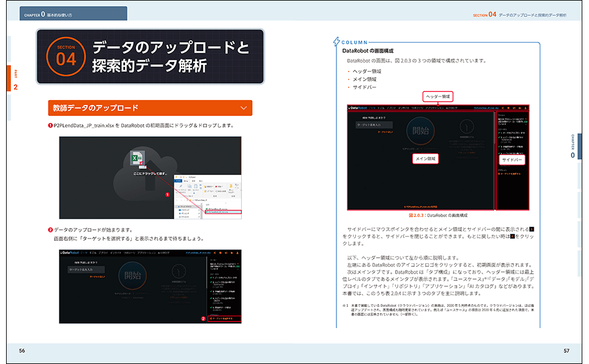Viewport: 589px width, 364px height.
Task: Click user icon in step 2 screenshot header
Action: click(x=237, y=253)
